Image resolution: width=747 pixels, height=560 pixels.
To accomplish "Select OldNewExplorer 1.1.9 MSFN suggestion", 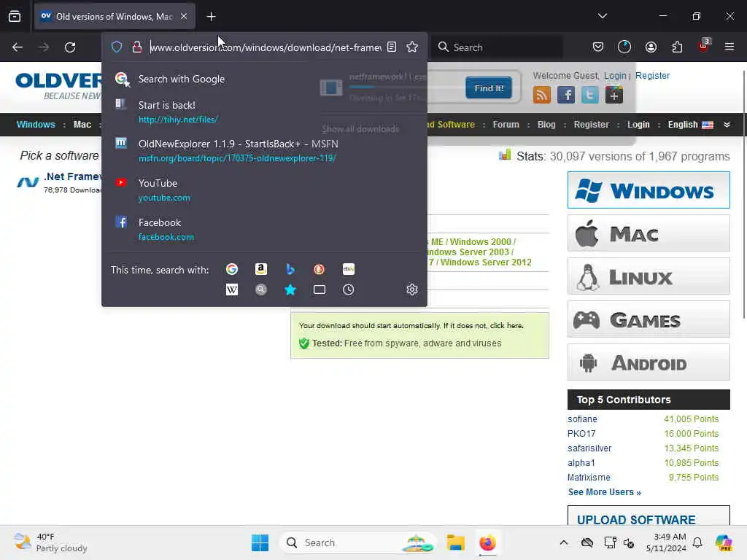I will click(x=264, y=150).
